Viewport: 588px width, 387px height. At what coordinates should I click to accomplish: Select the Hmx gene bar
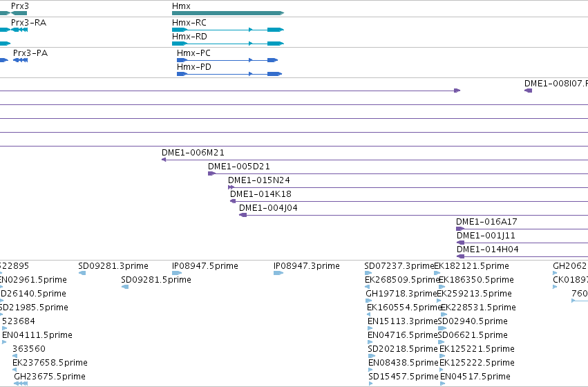pyautogui.click(x=228, y=13)
